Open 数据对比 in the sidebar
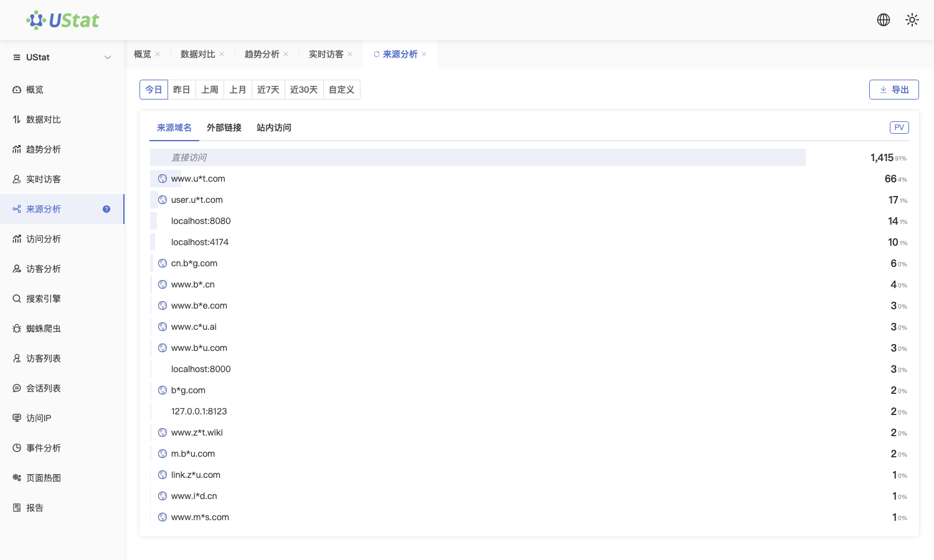The width and height of the screenshot is (934, 560). pyautogui.click(x=62, y=119)
